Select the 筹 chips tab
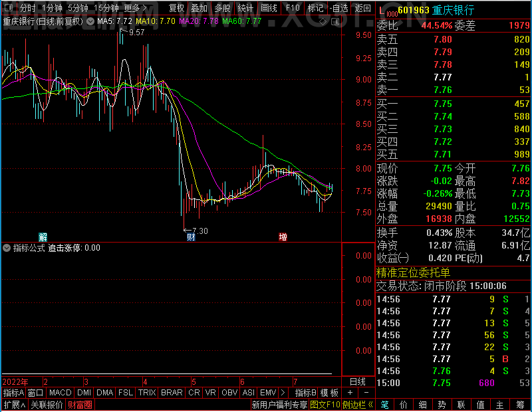The height and width of the screenshot is (412, 532). [520, 405]
